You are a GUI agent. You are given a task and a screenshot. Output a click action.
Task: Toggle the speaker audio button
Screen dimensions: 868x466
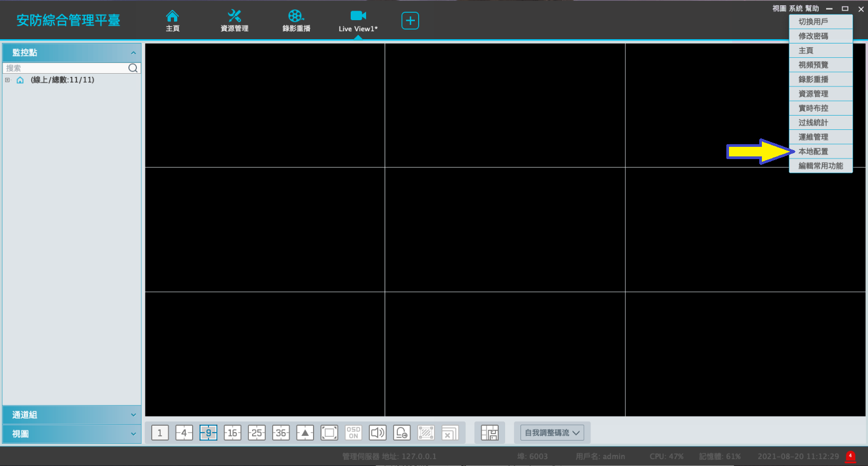pos(377,433)
